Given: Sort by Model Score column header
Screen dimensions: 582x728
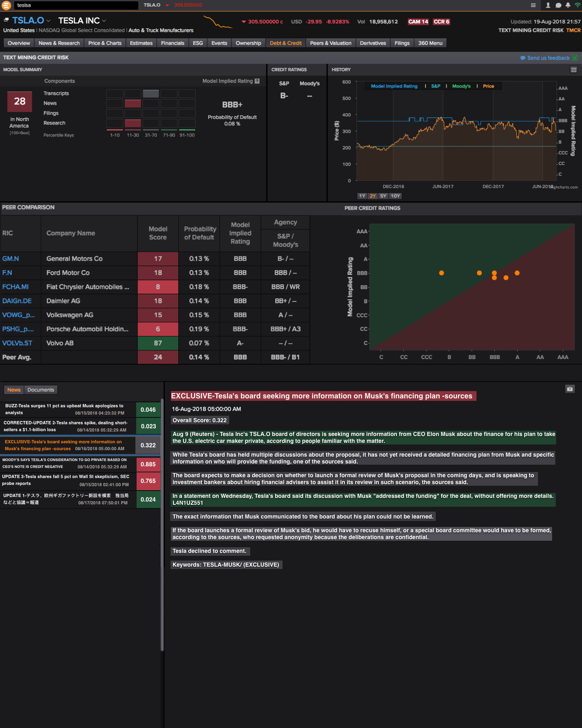Looking at the screenshot, I should [x=158, y=233].
